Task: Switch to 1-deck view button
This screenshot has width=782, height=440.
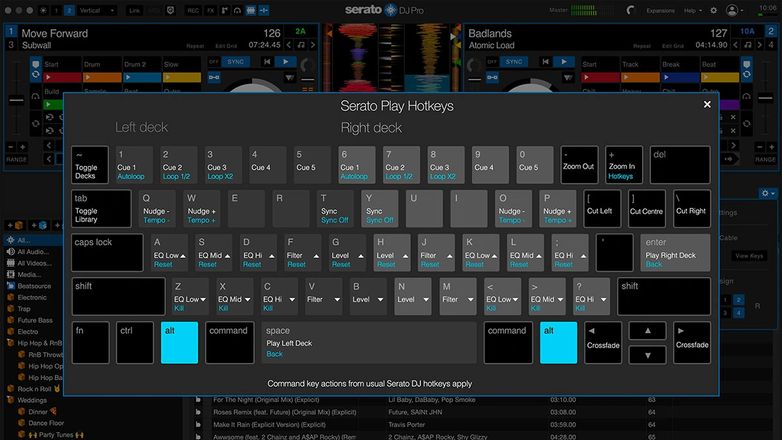Action: [x=56, y=10]
